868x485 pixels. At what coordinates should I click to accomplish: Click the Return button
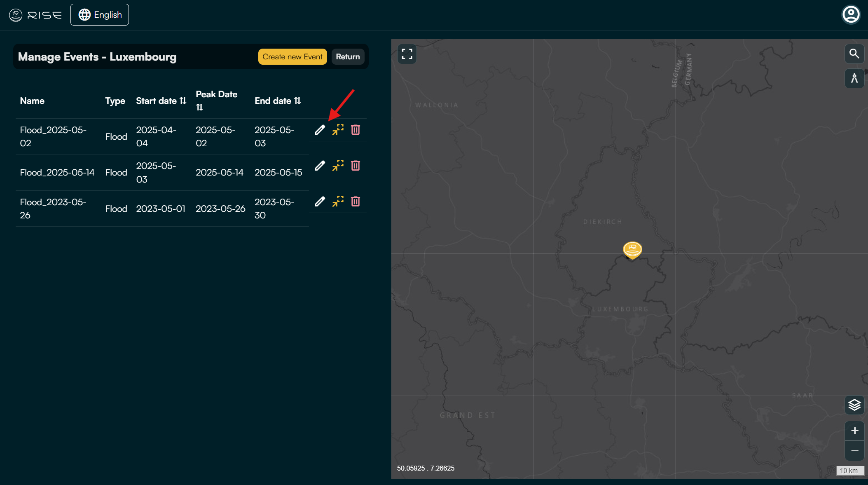348,57
